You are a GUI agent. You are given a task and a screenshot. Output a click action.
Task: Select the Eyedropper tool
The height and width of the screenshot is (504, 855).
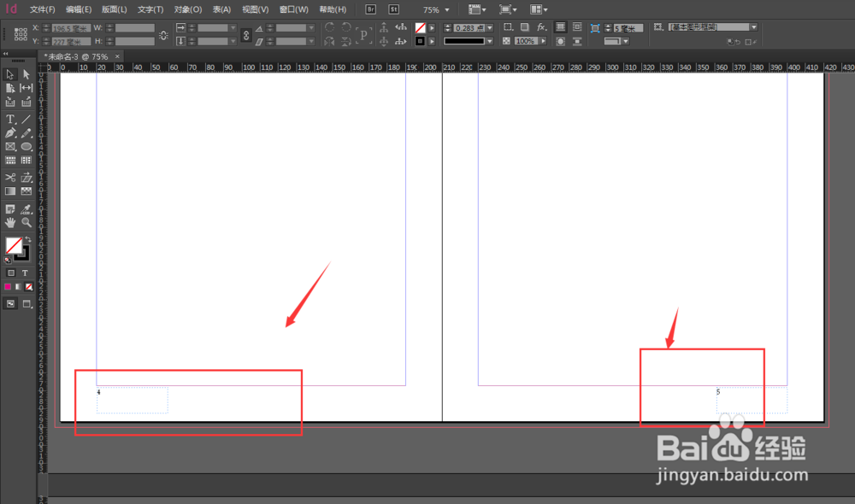(27, 209)
